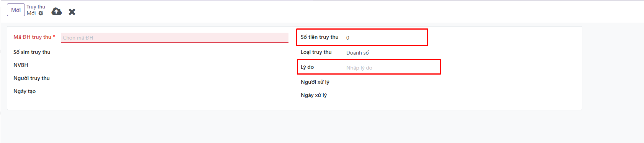Open the gear settings icon next to Mới
Viewport: 644px width, 143px height.
click(x=41, y=13)
